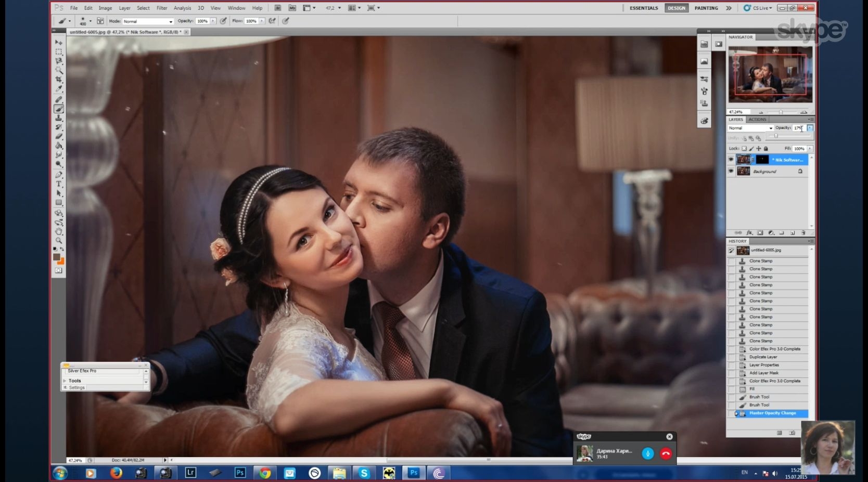Select the Type tool
This screenshot has height=482, width=868.
pyautogui.click(x=59, y=184)
